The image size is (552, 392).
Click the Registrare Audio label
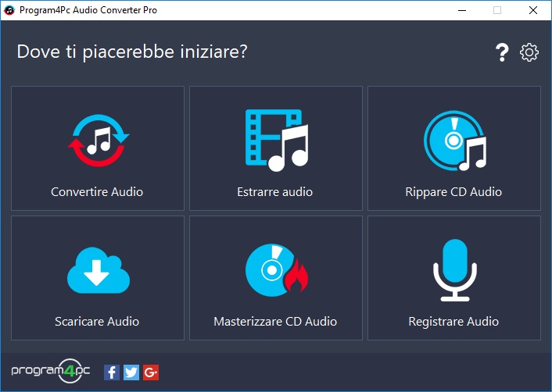point(453,322)
